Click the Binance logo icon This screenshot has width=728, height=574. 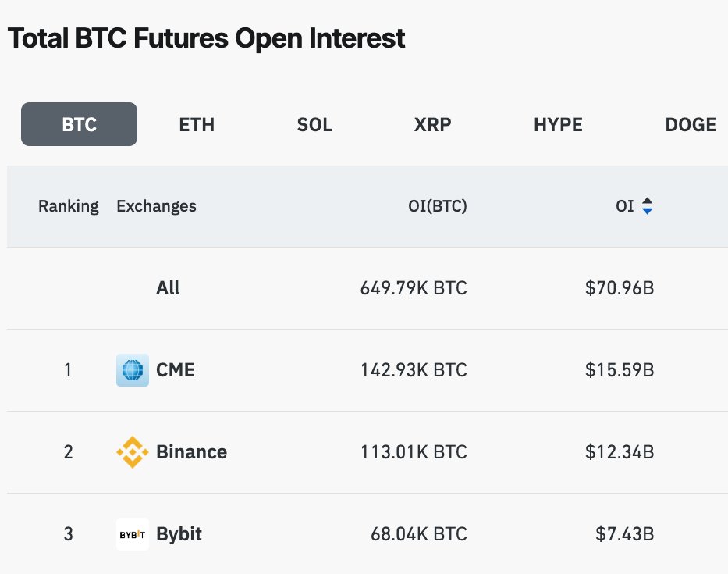tap(132, 452)
